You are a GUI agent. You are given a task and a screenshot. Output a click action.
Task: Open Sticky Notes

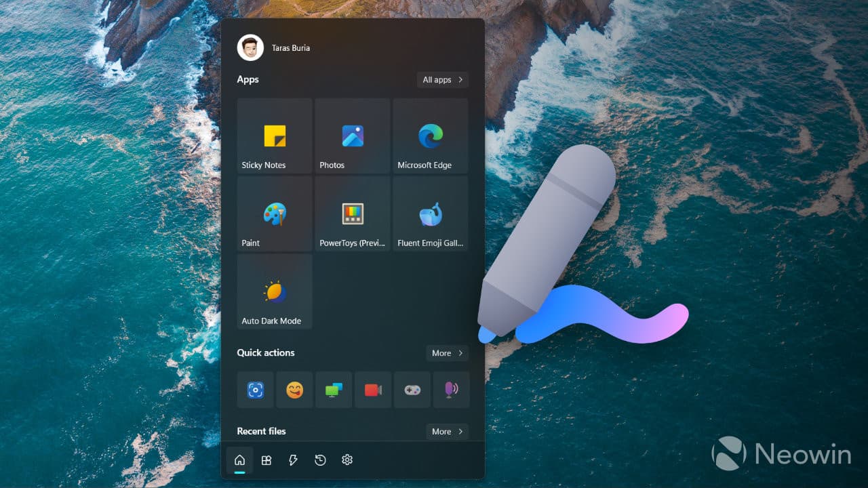[x=274, y=136]
